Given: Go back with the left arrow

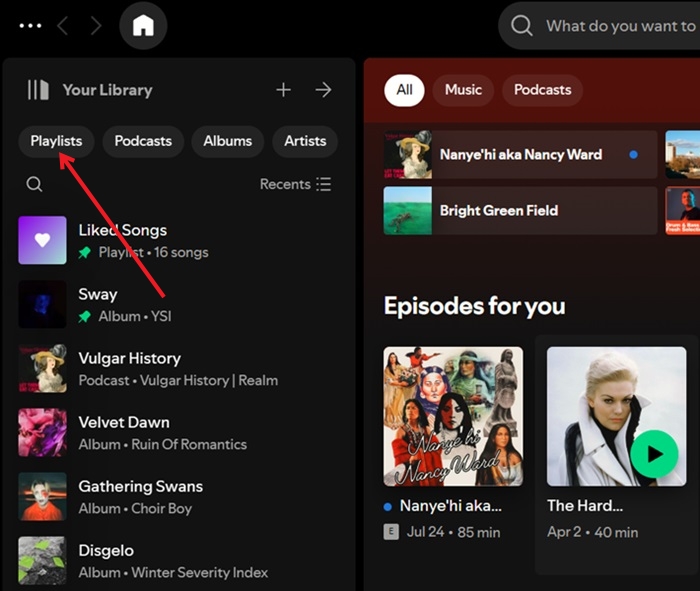Looking at the screenshot, I should [x=62, y=26].
